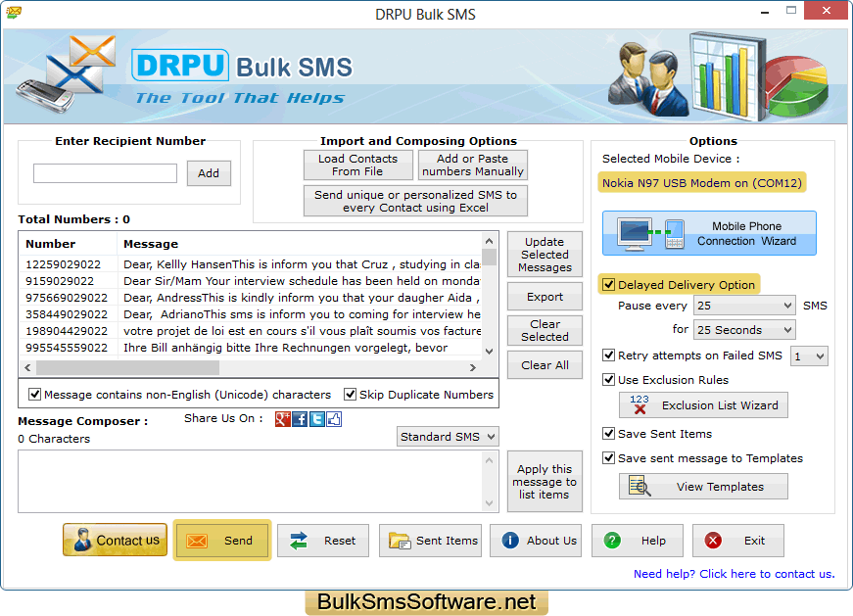Click the message list scroll up arrow

[x=489, y=241]
